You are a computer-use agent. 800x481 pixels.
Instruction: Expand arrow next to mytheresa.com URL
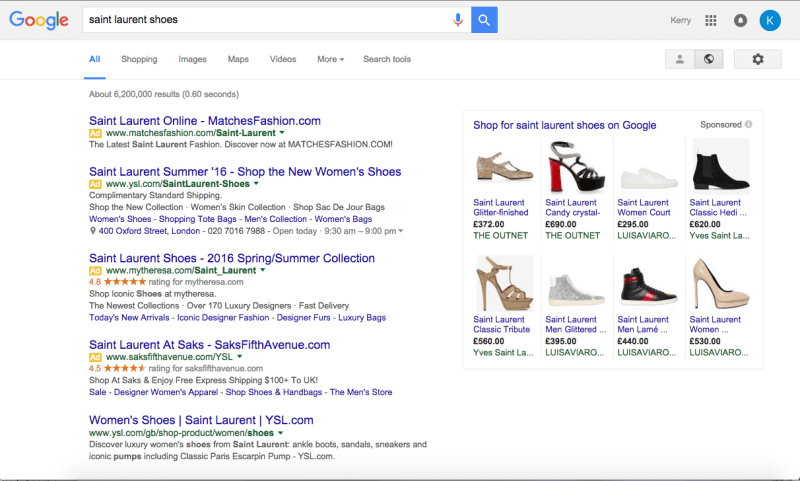click(x=263, y=270)
